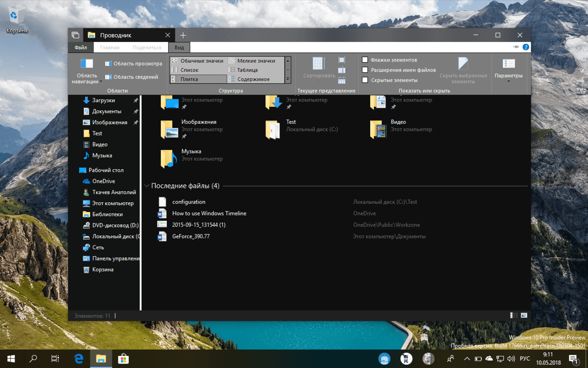Click the blue Help question mark icon
The image size is (588, 368).
pos(526,46)
